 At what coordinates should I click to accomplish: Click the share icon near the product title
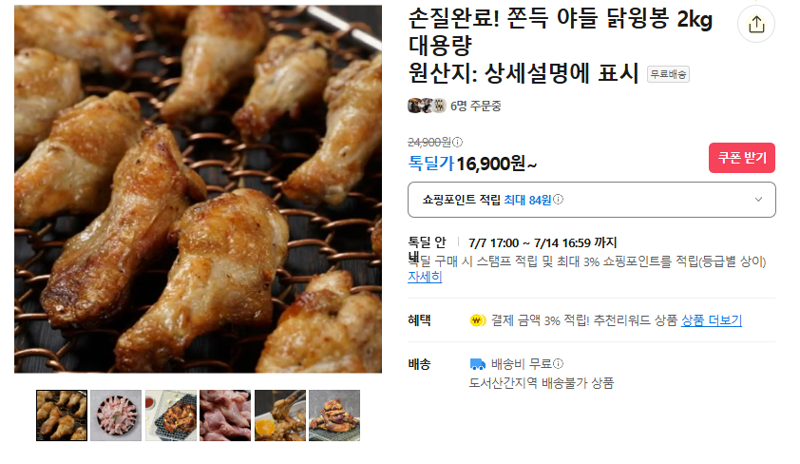tap(756, 24)
